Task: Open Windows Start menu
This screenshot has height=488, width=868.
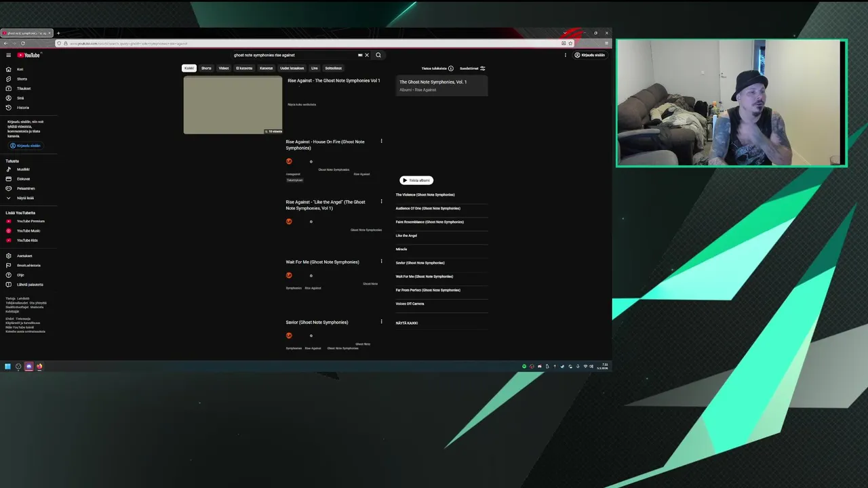Action: tap(7, 366)
